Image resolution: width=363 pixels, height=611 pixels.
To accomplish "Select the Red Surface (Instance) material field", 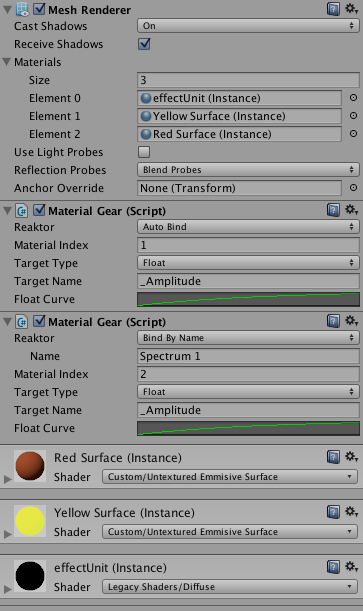I will coord(240,134).
